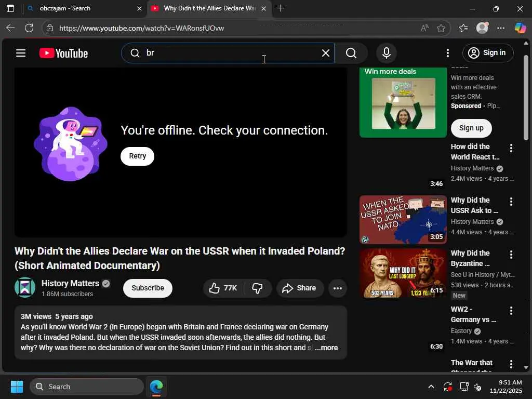The width and height of the screenshot is (532, 399).
Task: Open 'How did the World React t...' title
Action: tap(475, 152)
